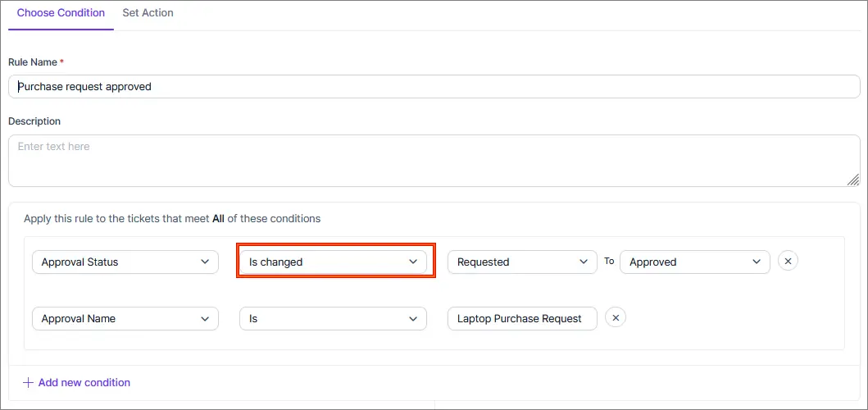The height and width of the screenshot is (410, 868).
Task: Click the chevron arrow in Approval Name dropdown
Action: tap(205, 319)
